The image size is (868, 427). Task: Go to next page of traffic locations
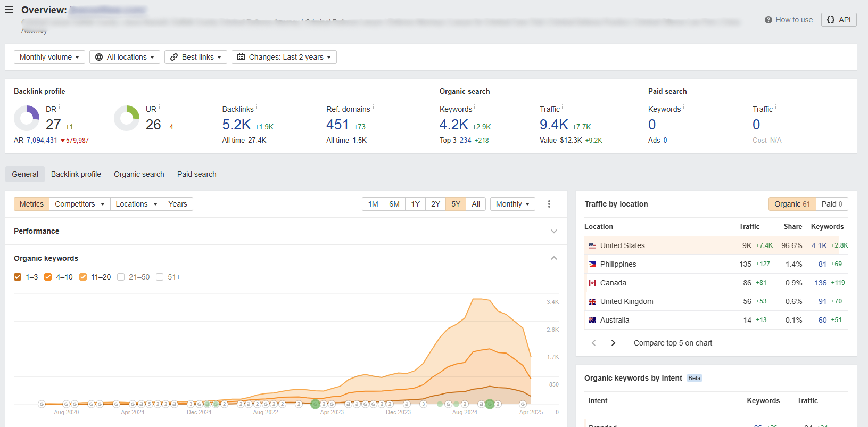pos(613,343)
